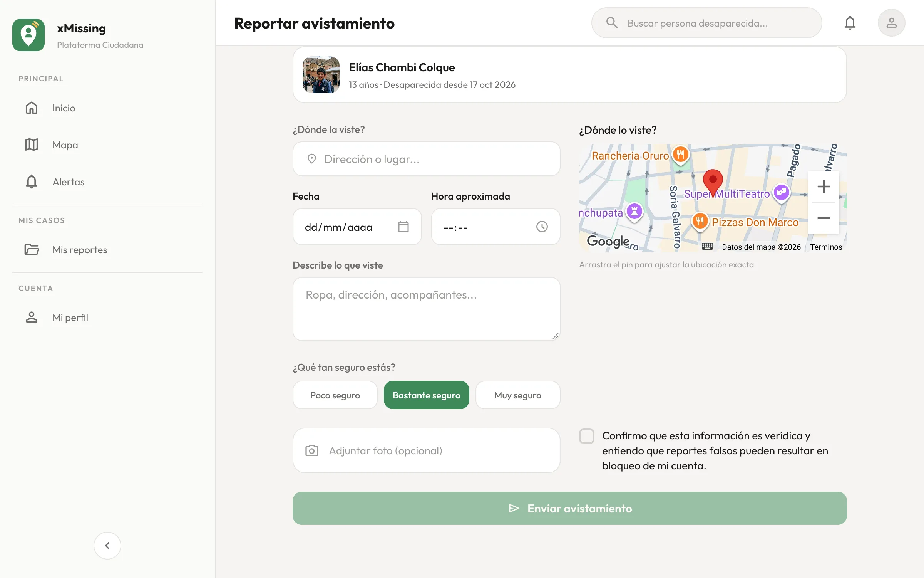Viewport: 924px width, 578px height.
Task: Collapse the sidebar with chevron button
Action: (107, 546)
